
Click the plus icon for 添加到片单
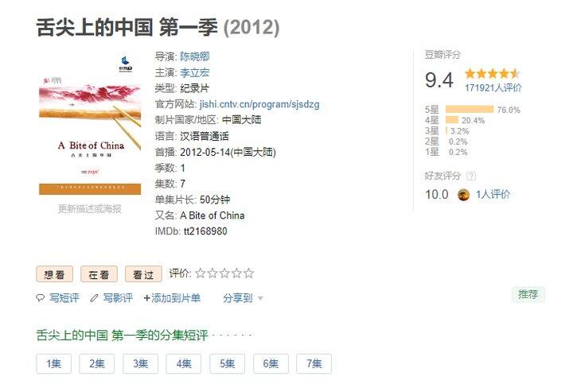[147, 298]
